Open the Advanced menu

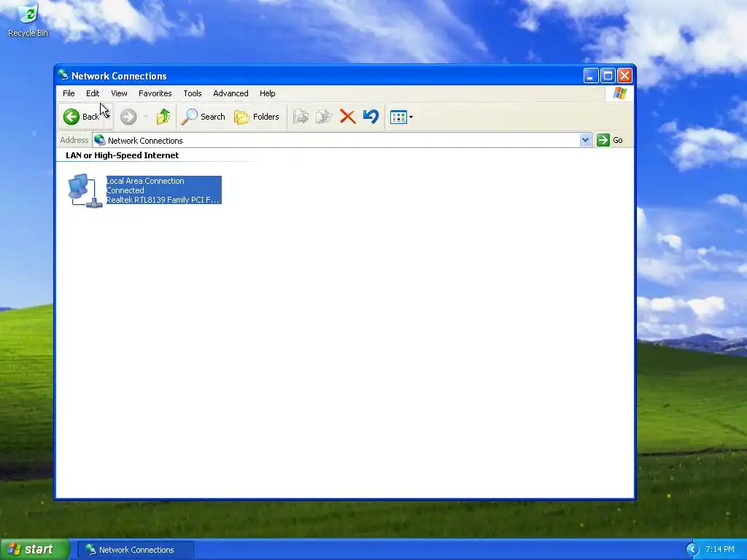pos(231,93)
